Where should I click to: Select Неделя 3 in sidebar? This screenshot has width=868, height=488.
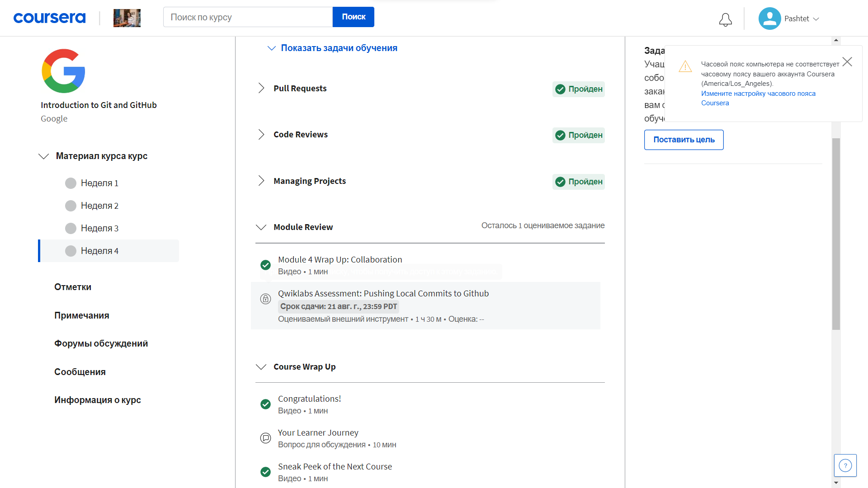click(108, 228)
